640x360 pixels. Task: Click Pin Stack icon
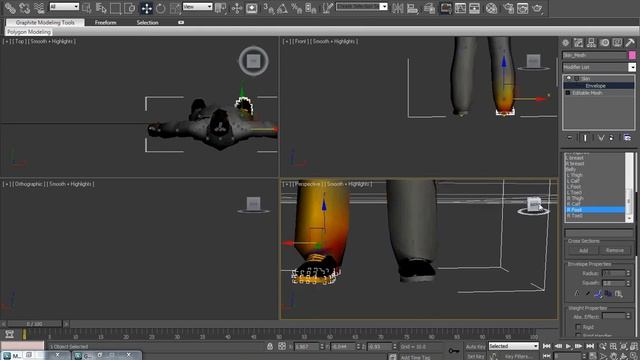coord(570,138)
